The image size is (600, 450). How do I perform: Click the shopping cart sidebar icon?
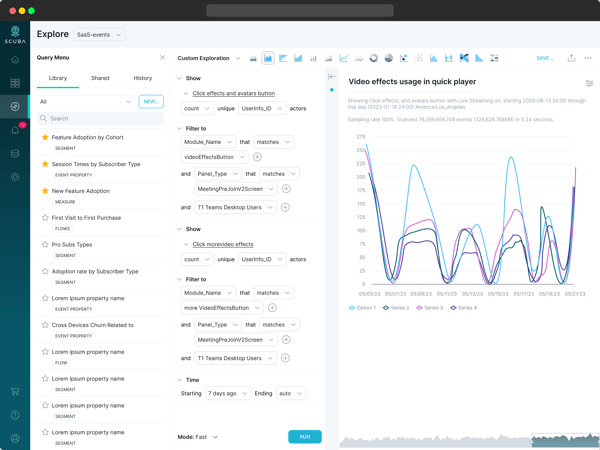15,392
